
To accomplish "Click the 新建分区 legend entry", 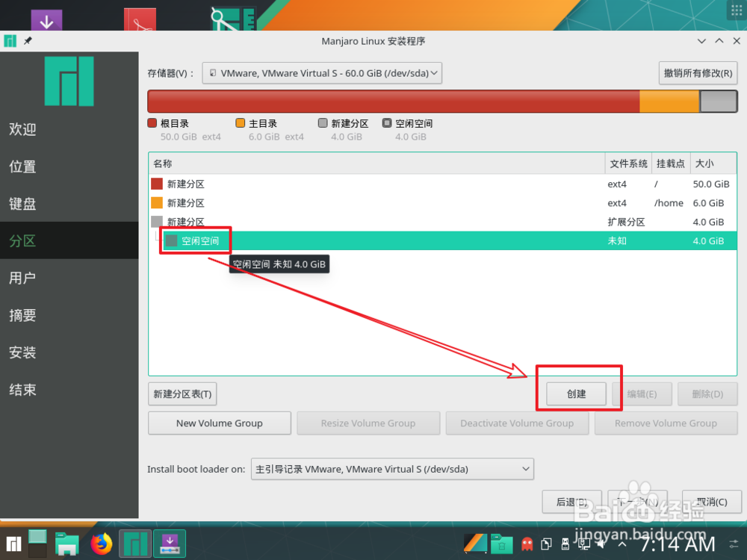I will coord(344,129).
